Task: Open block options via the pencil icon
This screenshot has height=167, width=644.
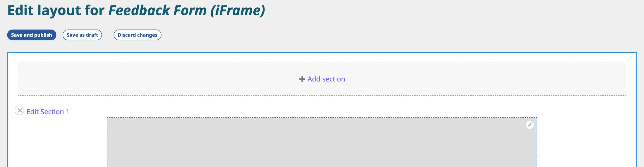Action: point(530,125)
